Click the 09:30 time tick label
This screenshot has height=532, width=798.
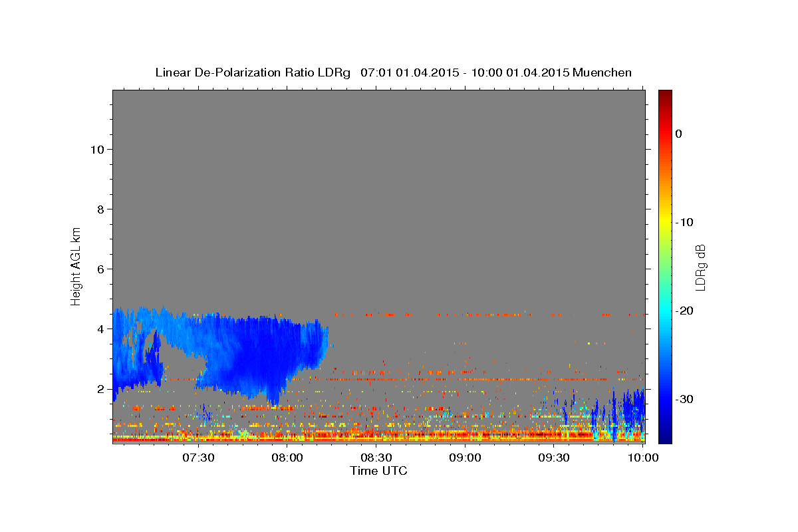(553, 458)
